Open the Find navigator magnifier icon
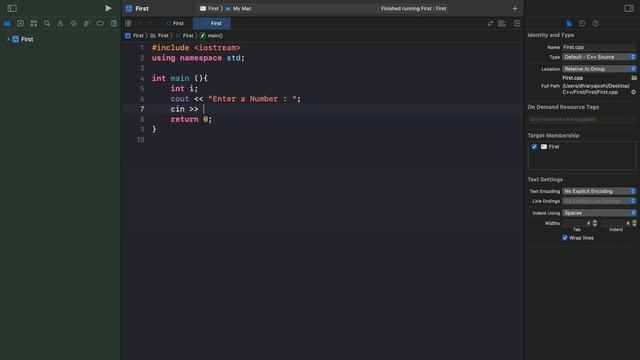 [47, 24]
